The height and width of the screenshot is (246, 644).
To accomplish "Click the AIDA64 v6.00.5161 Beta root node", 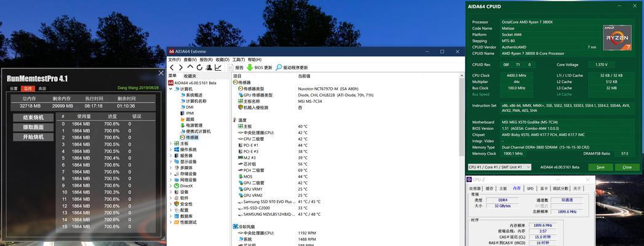I will pos(192,82).
